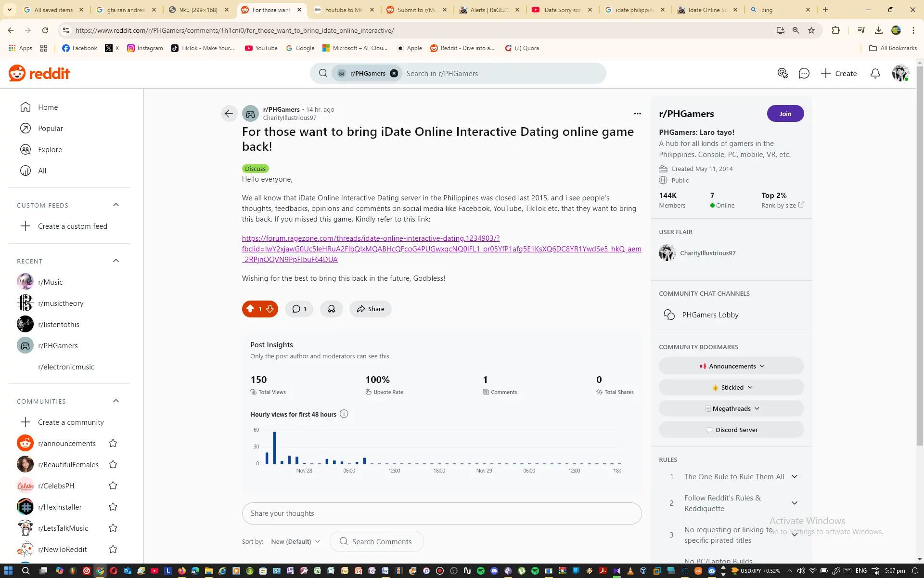924x578 pixels.
Task: Upvote the iDate Online post
Action: tap(250, 309)
